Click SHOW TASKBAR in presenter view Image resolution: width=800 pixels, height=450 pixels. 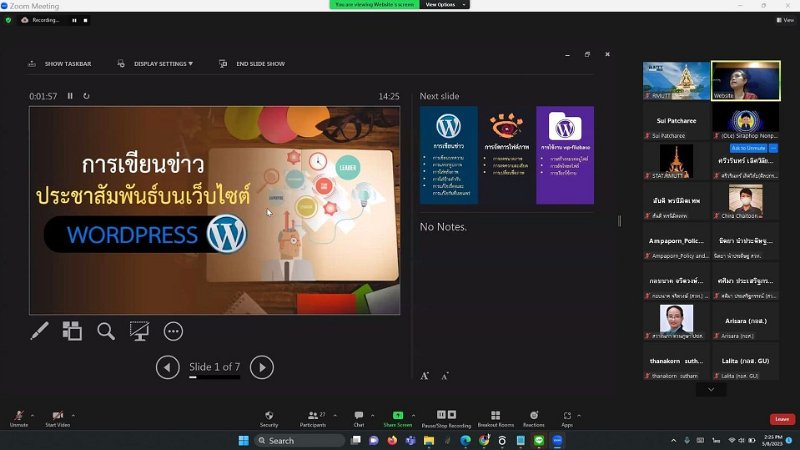[60, 64]
